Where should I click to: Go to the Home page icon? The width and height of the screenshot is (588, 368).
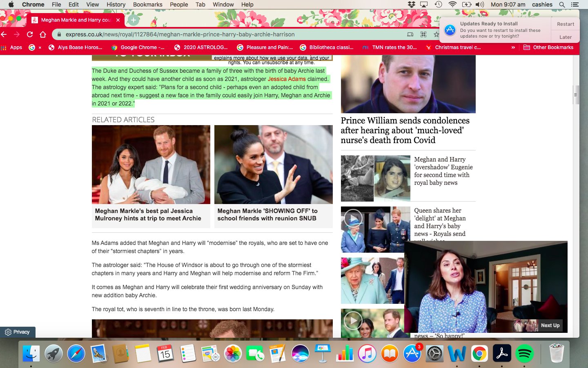pyautogui.click(x=43, y=34)
